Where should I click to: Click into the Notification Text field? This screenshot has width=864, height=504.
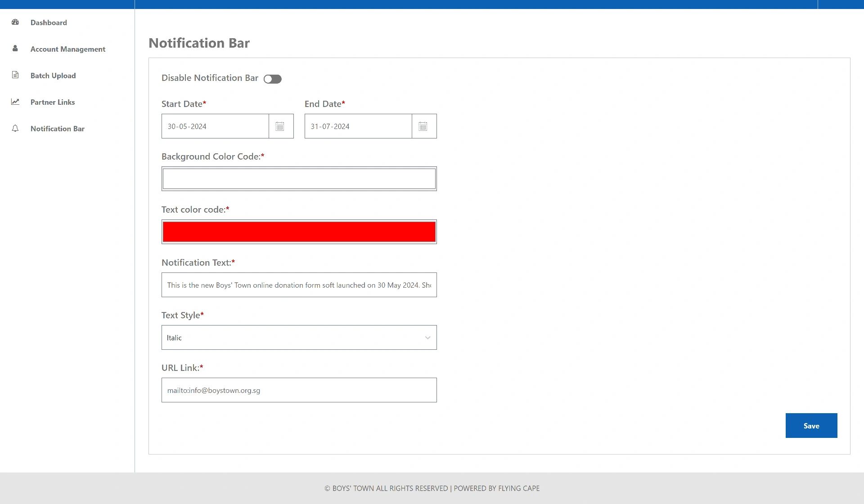pyautogui.click(x=299, y=285)
